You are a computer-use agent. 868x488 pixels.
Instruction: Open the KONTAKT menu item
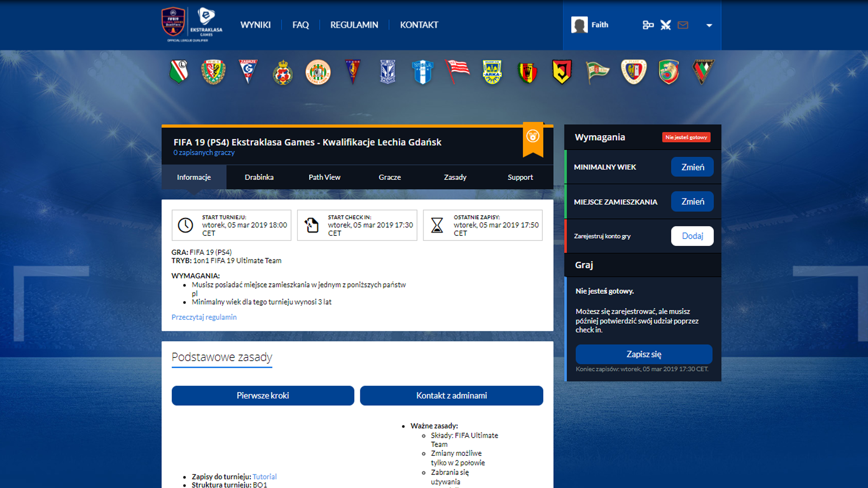click(419, 25)
